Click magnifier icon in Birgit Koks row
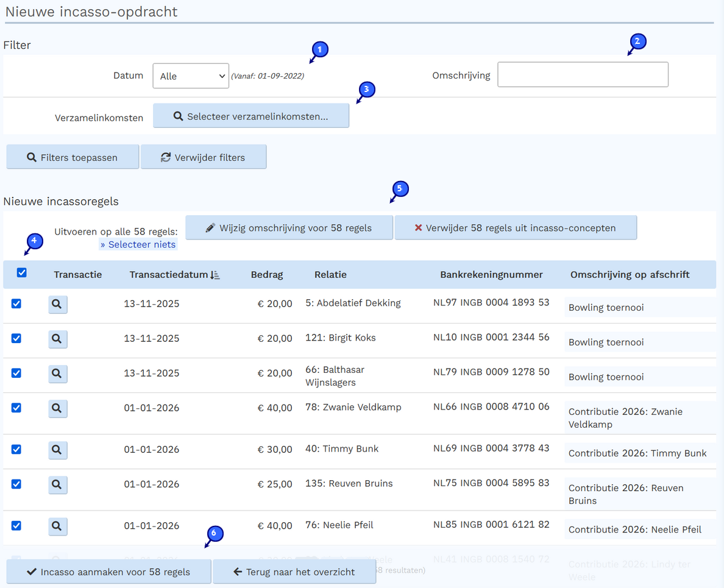Screen dimensions: 724x588 click(57, 339)
